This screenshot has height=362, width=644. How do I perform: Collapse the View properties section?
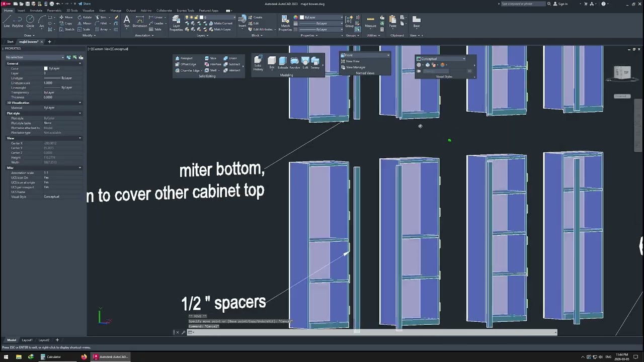[79, 138]
